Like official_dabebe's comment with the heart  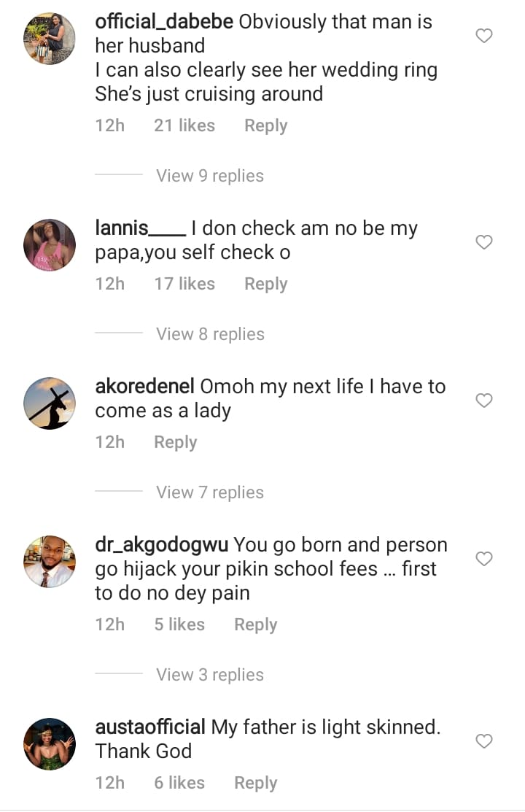pos(484,36)
